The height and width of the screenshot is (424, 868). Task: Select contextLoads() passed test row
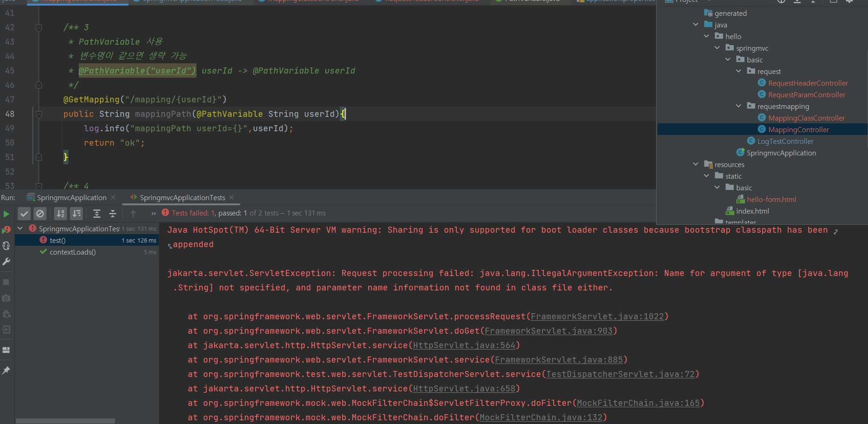[x=87, y=252]
